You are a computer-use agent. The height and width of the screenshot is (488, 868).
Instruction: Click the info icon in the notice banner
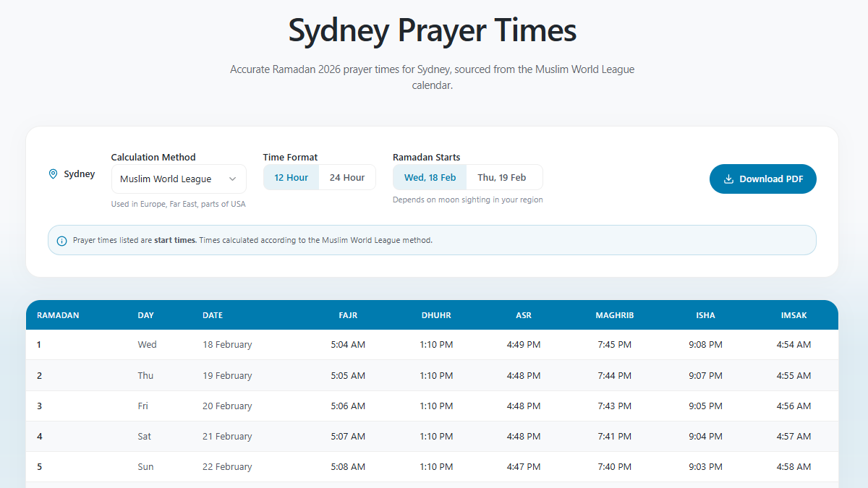(x=61, y=239)
